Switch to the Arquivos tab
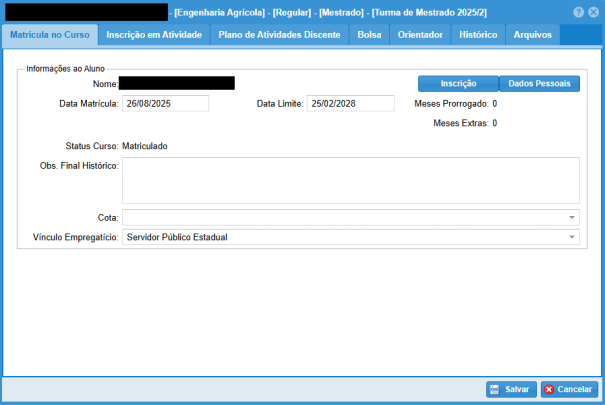The width and height of the screenshot is (605, 405). 532,35
